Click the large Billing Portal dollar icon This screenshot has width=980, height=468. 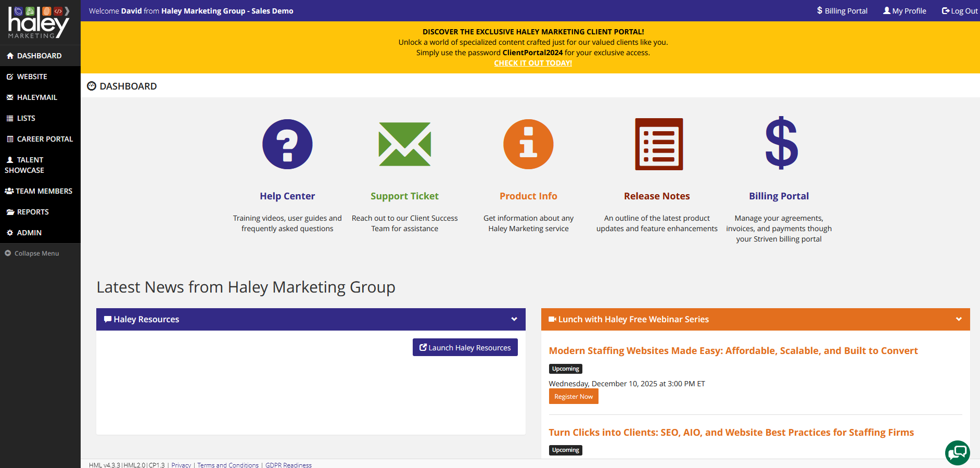pos(781,143)
